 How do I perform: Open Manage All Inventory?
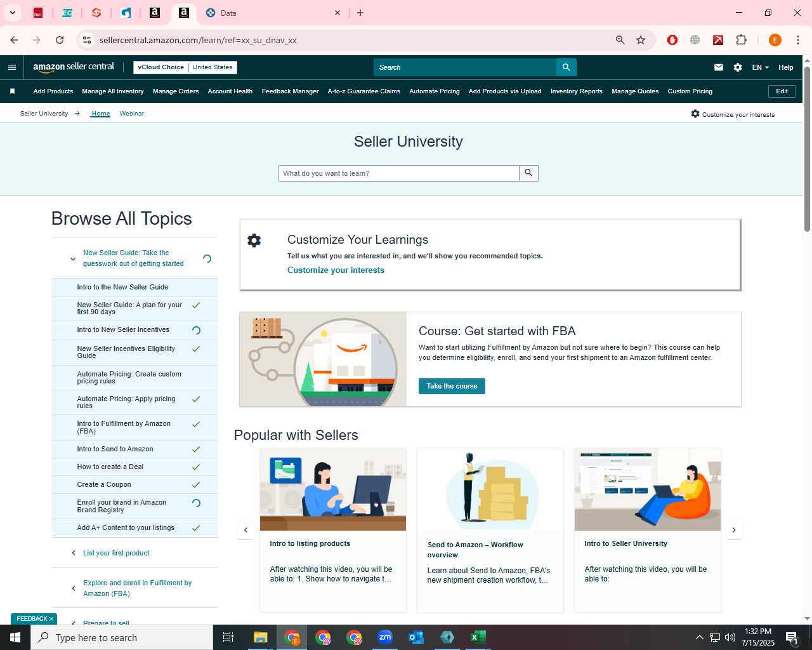(x=113, y=91)
